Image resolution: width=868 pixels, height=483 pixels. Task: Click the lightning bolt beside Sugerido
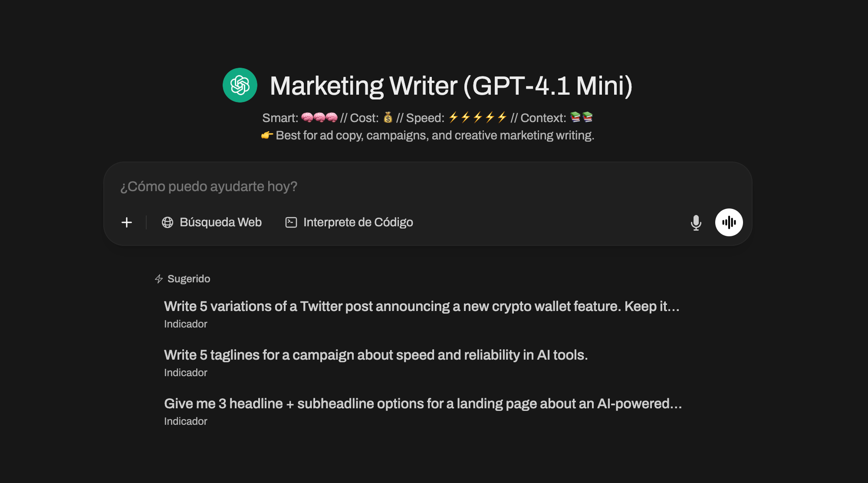[x=159, y=279]
